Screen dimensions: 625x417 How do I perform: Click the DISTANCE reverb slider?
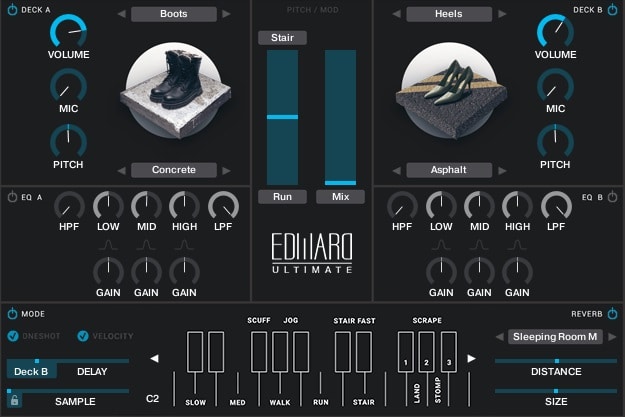click(556, 361)
